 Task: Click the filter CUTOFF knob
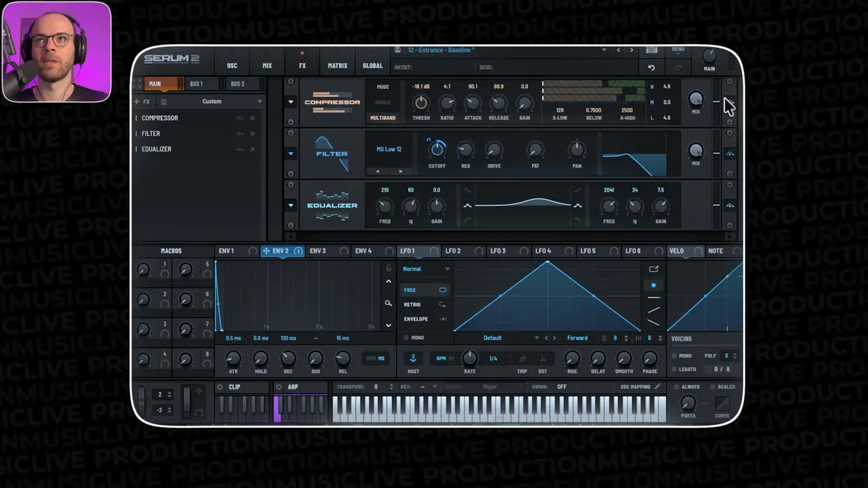(437, 149)
